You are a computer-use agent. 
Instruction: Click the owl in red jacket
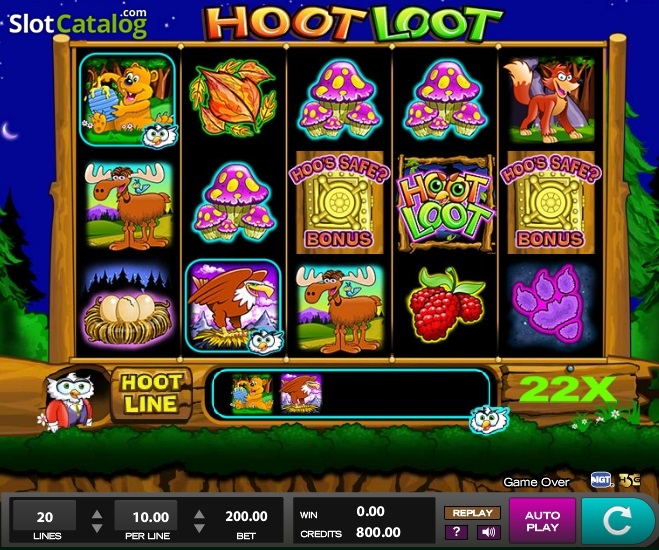point(69,401)
